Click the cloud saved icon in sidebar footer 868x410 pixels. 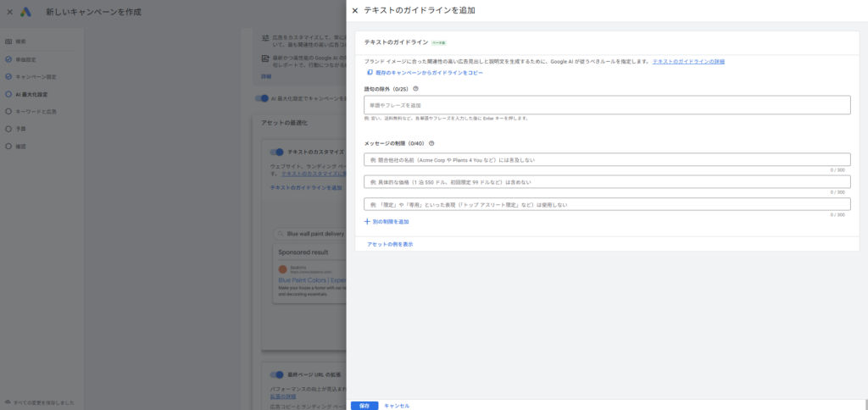coord(8,403)
